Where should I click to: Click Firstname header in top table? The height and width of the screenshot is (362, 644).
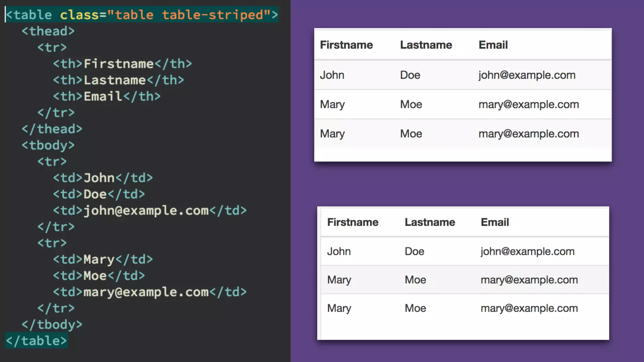[x=346, y=45]
